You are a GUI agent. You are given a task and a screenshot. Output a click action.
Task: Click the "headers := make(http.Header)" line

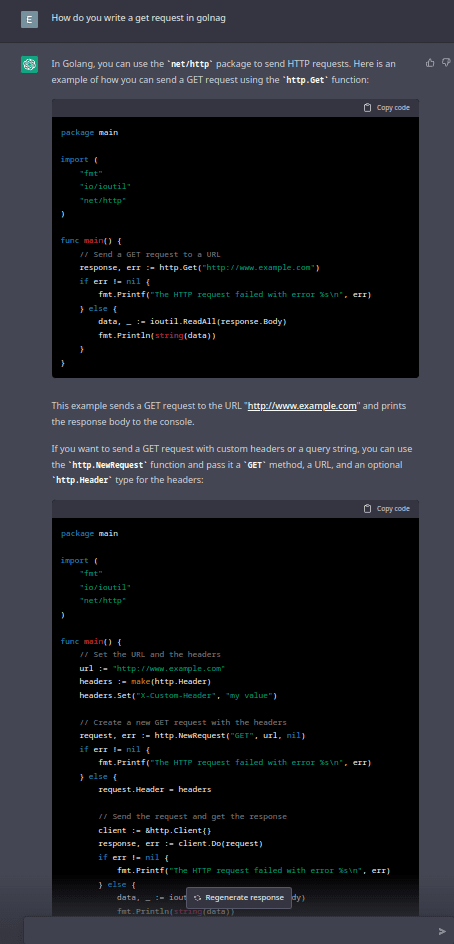(145, 682)
